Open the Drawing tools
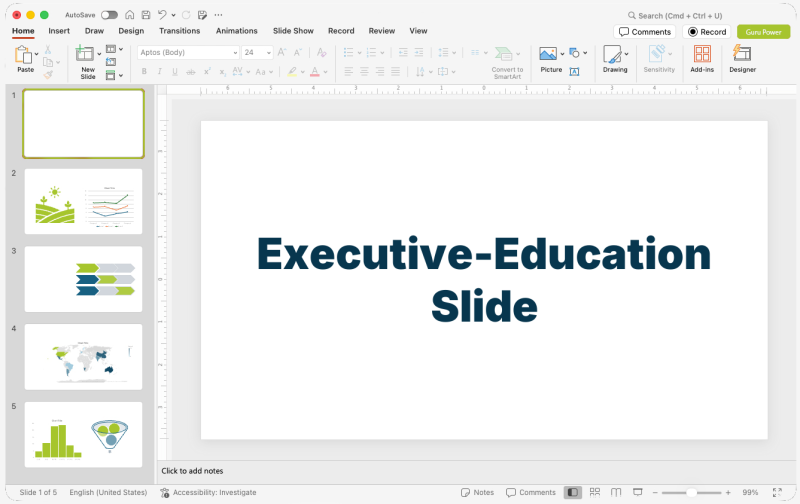This screenshot has height=504, width=800. click(615, 59)
